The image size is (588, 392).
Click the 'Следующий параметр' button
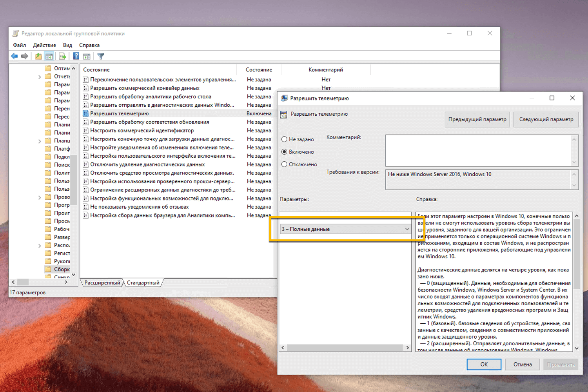pyautogui.click(x=546, y=119)
